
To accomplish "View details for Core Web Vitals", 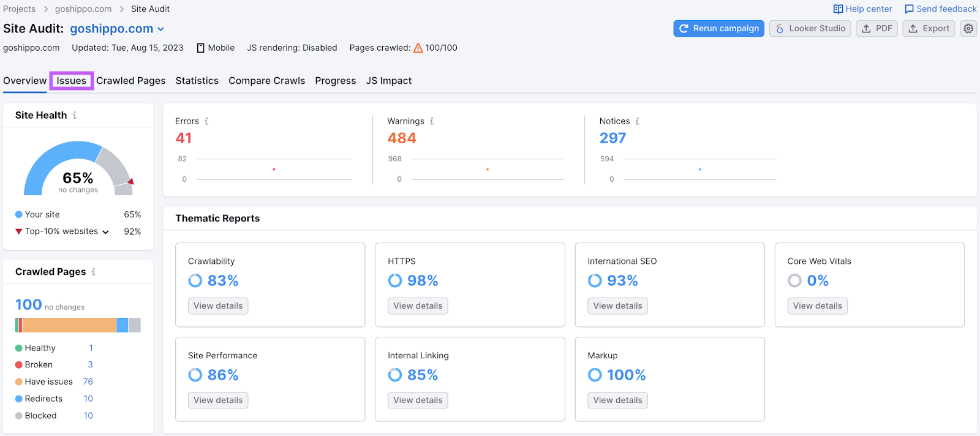I will (817, 306).
